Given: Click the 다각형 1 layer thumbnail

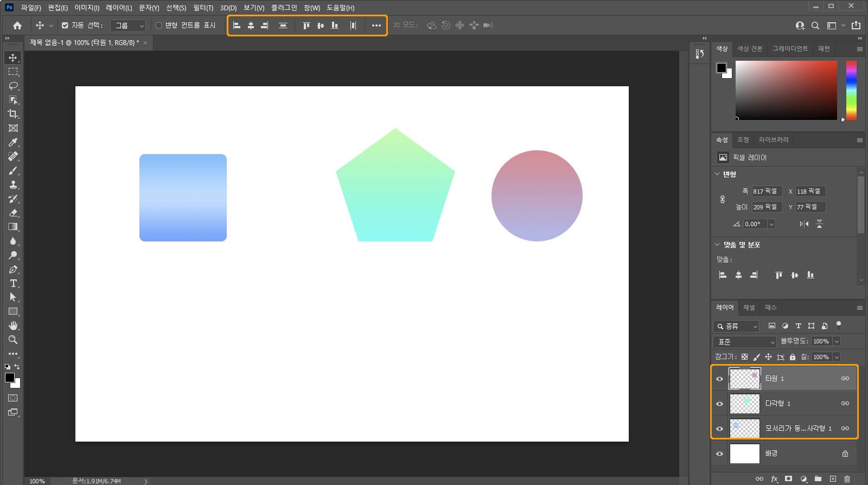Looking at the screenshot, I should point(744,404).
